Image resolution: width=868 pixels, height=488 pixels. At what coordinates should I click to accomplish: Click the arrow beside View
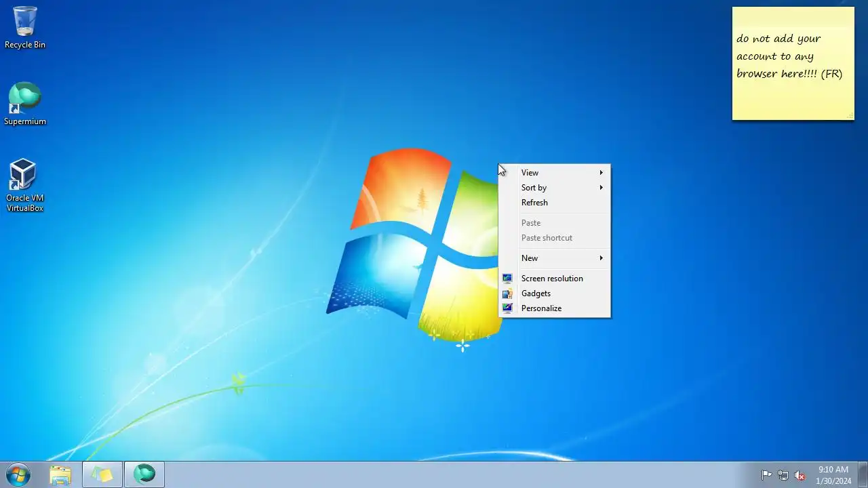pos(601,173)
